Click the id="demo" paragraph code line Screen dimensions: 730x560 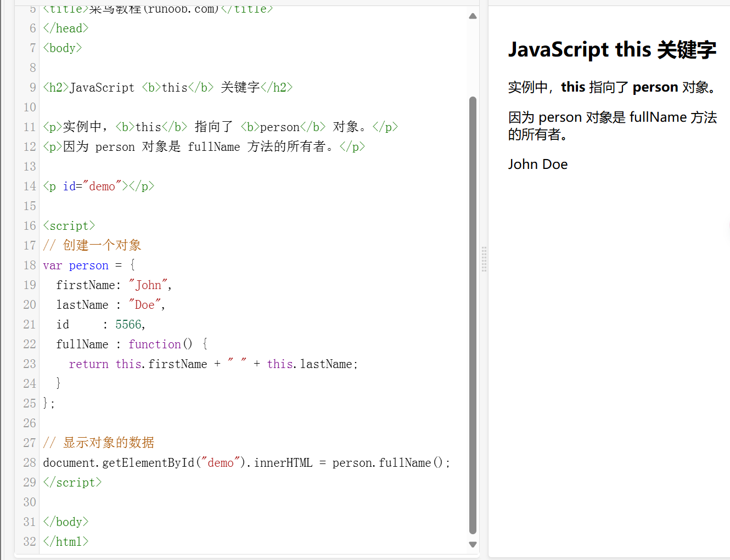tap(99, 186)
